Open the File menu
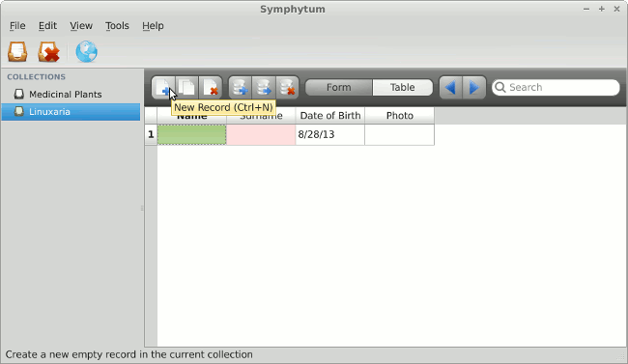Image resolution: width=628 pixels, height=364 pixels. (17, 26)
